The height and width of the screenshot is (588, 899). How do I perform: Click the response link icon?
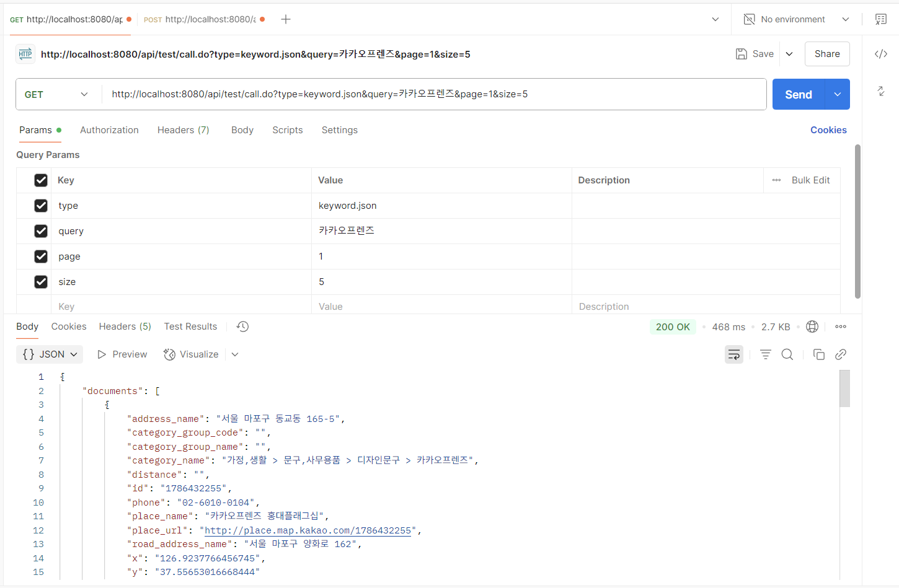(x=841, y=354)
